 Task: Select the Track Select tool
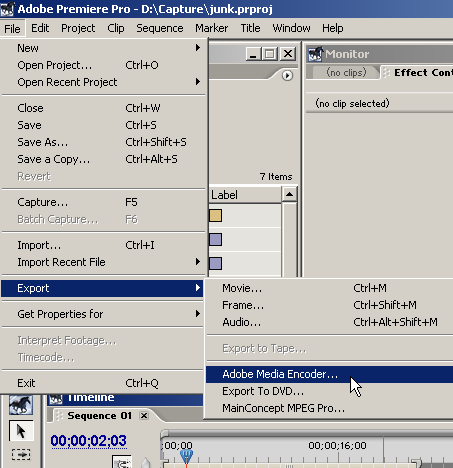21,454
